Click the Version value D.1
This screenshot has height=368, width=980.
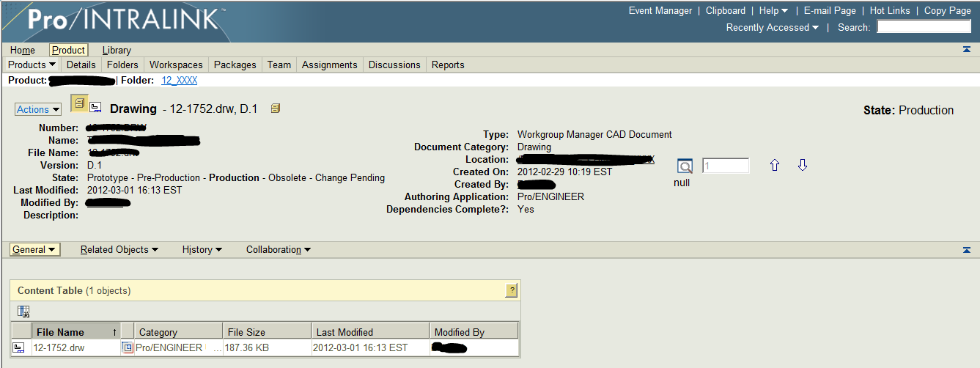click(95, 165)
